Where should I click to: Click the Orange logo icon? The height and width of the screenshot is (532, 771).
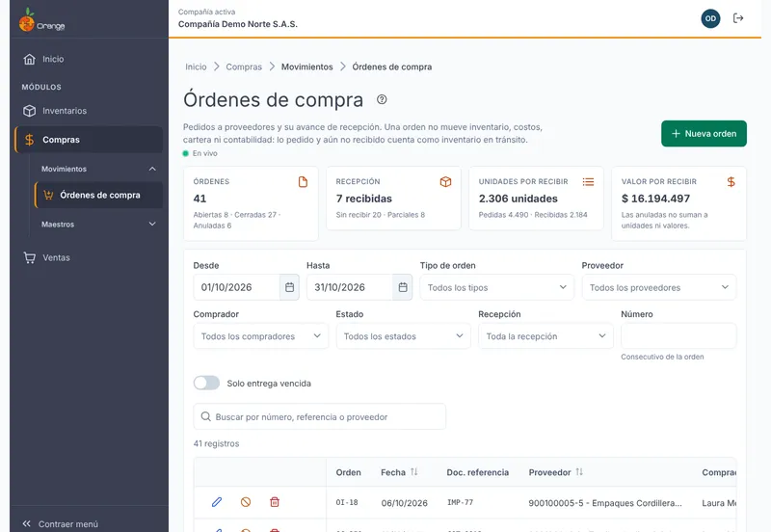click(x=27, y=20)
